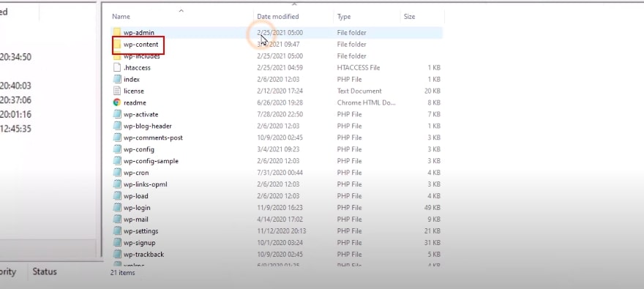
Task: Select the wp-activate file icon
Action: (117, 115)
